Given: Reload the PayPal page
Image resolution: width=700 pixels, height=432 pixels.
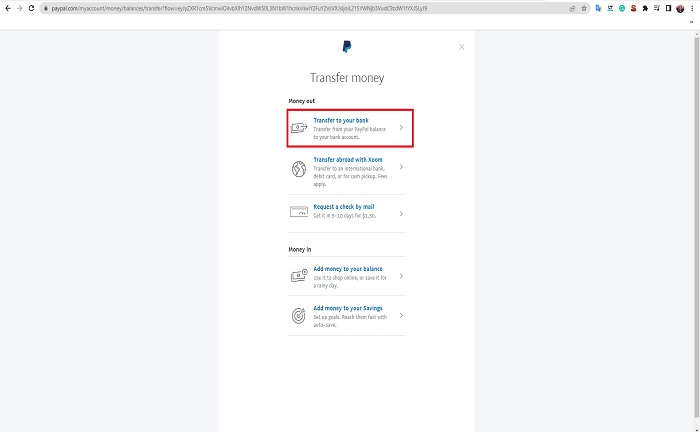Looking at the screenshot, I should (x=31, y=8).
